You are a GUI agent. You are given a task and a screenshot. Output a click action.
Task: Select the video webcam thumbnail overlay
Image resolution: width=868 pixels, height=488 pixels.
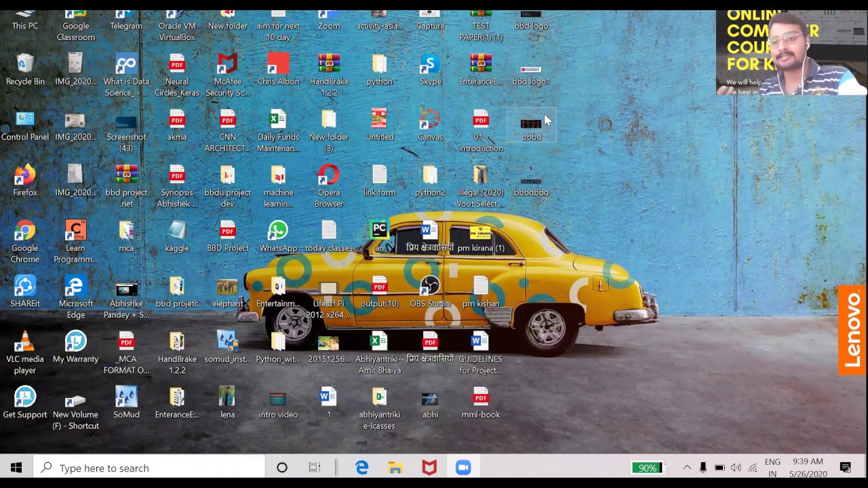pyautogui.click(x=791, y=52)
